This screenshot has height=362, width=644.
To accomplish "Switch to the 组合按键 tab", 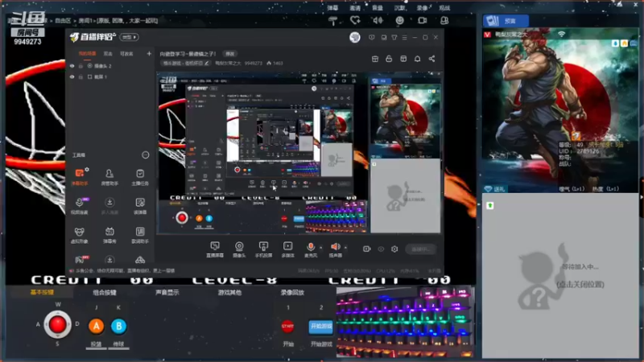I will (105, 292).
